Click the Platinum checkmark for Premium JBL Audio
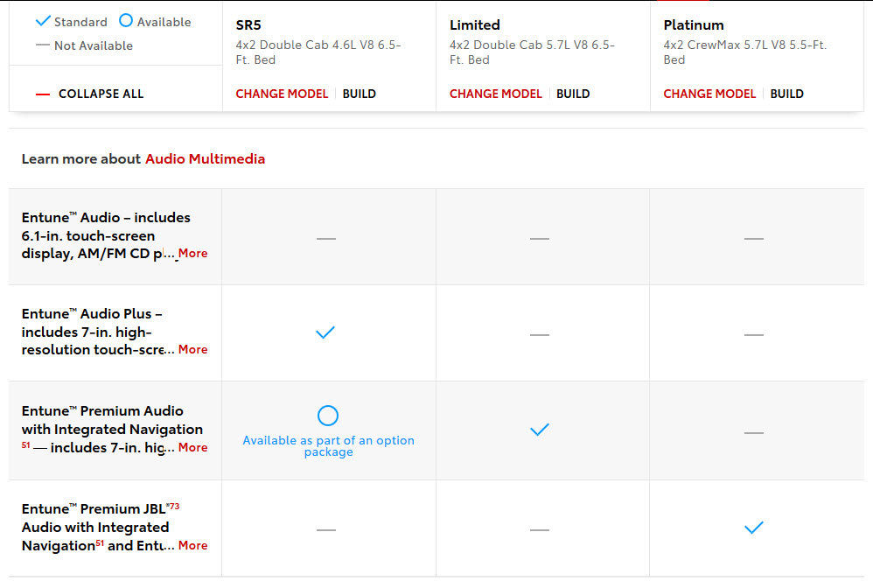Image resolution: width=873 pixels, height=588 pixels. point(754,528)
